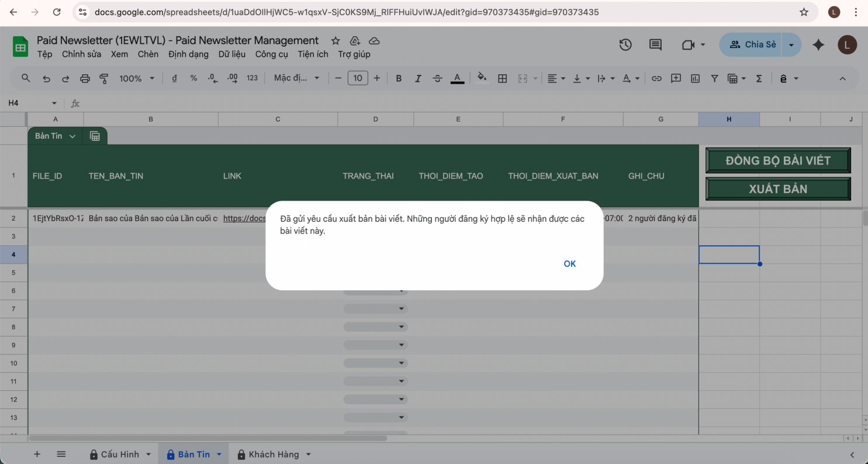Image resolution: width=868 pixels, height=464 pixels.
Task: Format as percent icon
Action: 193,78
